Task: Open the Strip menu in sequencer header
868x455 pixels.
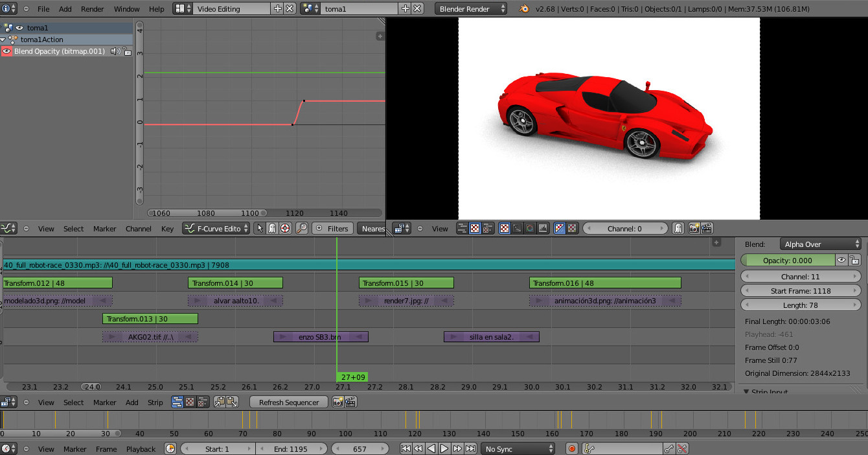Action: click(155, 402)
